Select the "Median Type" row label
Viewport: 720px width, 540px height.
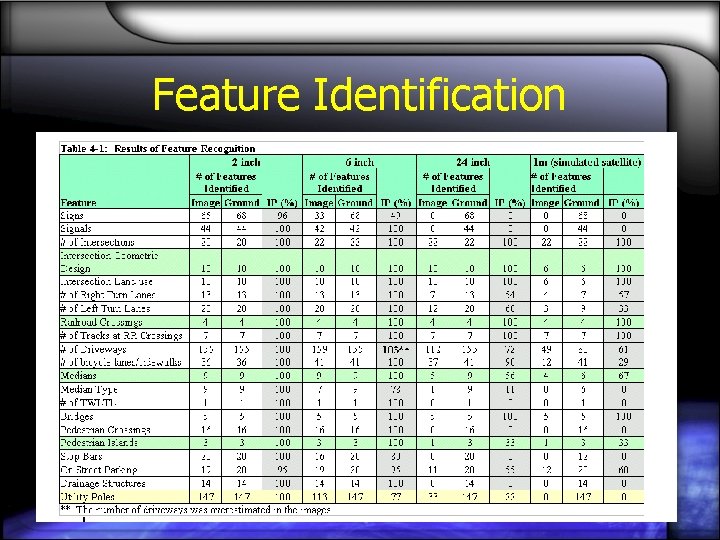pos(89,389)
